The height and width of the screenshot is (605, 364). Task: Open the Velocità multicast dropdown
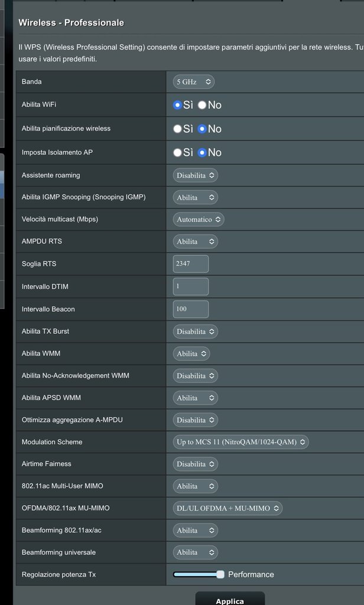199,219
